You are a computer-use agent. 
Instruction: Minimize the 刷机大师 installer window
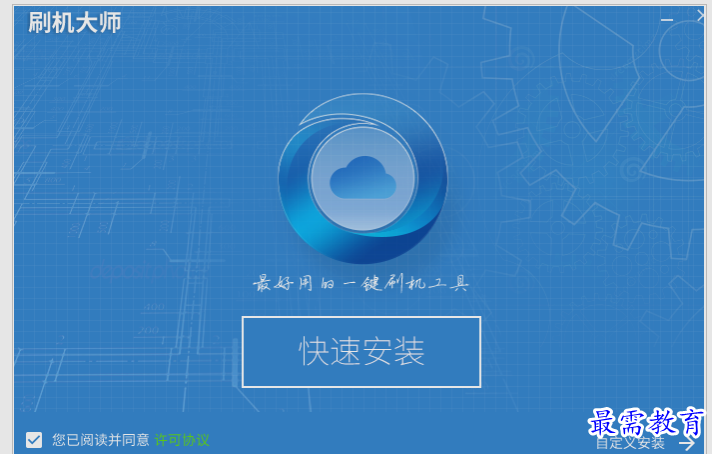[667, 20]
